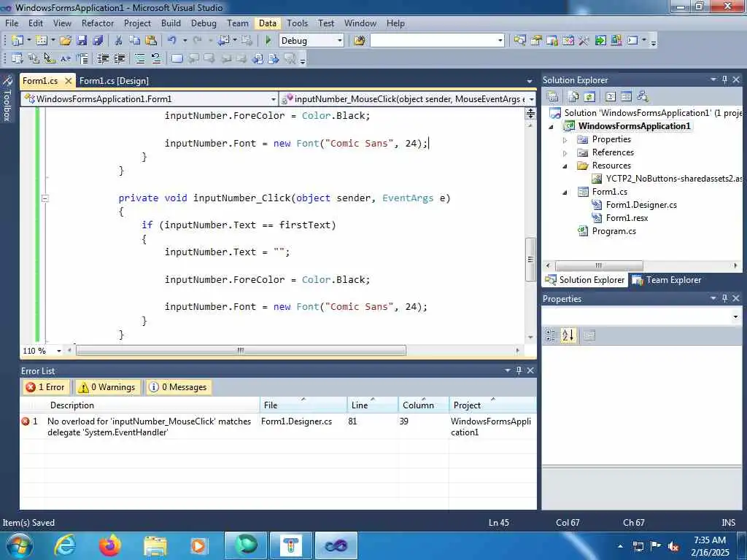The width and height of the screenshot is (747, 560).
Task: Select the 'No overload for inputNumber_MouseClick' error row
Action: [278, 427]
